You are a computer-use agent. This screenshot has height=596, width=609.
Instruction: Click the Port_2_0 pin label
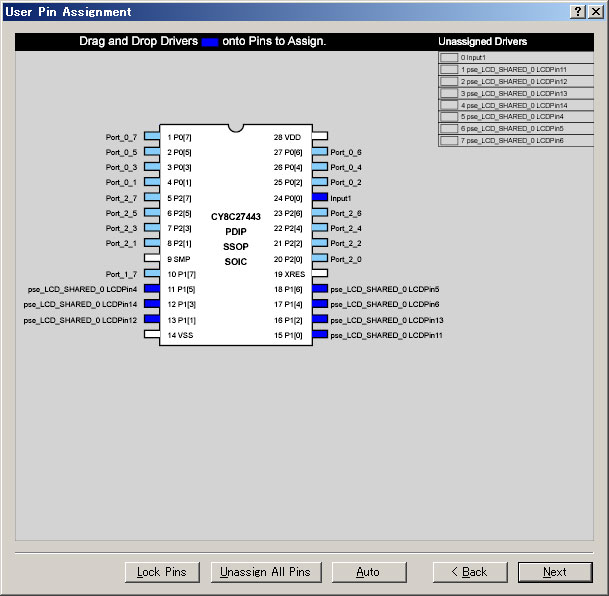[x=346, y=259]
